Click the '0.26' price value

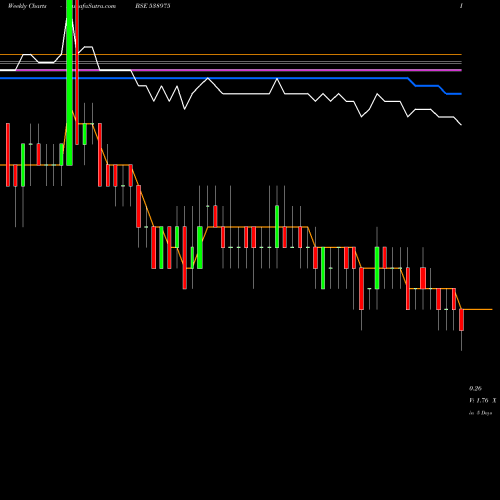pos(475,388)
